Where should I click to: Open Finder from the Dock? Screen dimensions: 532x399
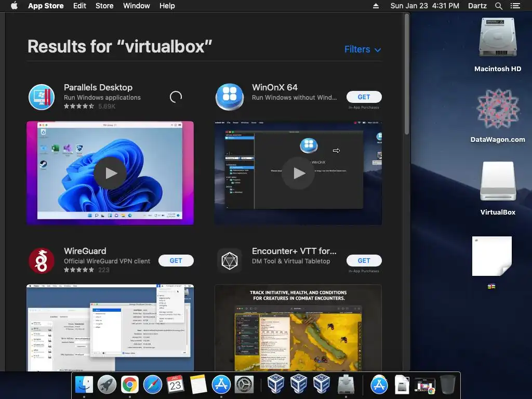[84, 385]
